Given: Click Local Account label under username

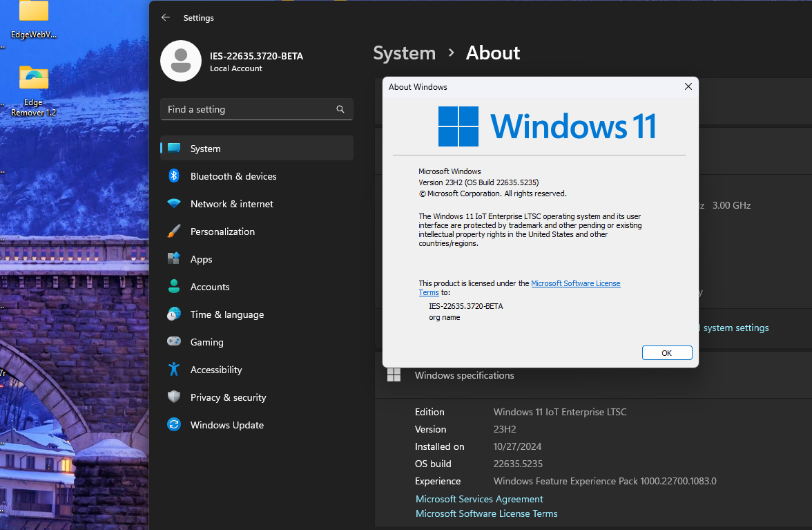Looking at the screenshot, I should [x=236, y=68].
